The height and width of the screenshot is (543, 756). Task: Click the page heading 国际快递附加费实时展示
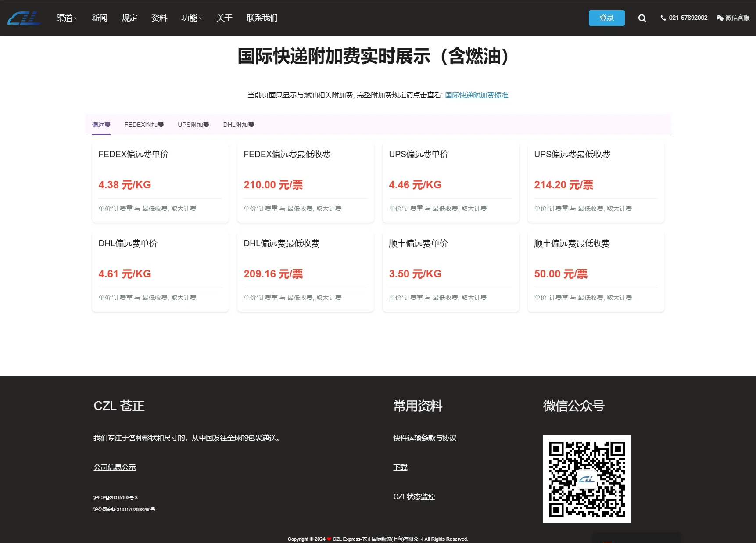[373, 56]
